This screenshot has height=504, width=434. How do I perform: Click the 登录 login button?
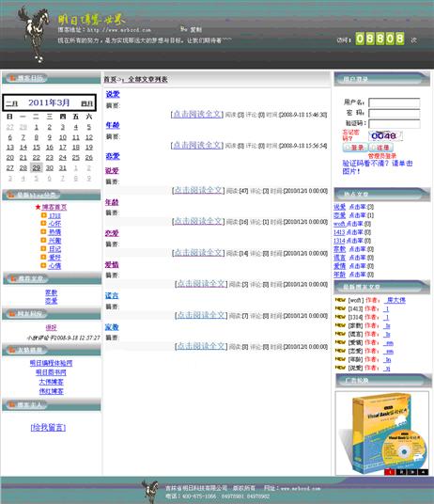pos(355,148)
